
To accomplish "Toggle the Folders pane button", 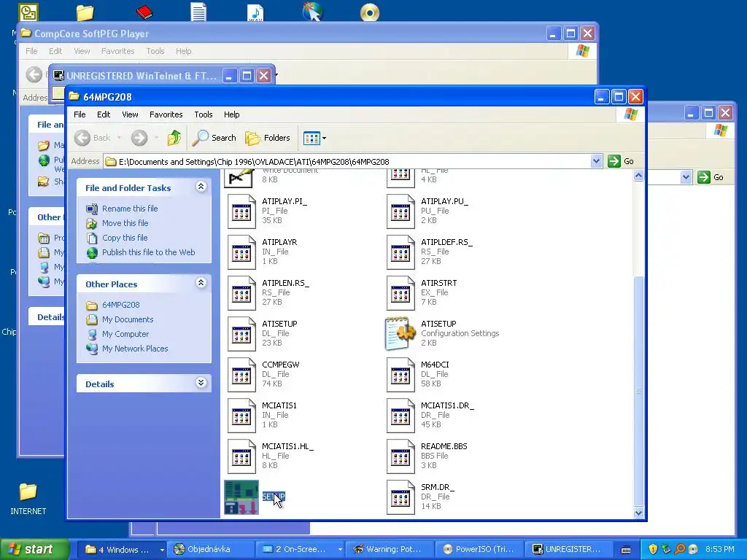I will [x=268, y=138].
